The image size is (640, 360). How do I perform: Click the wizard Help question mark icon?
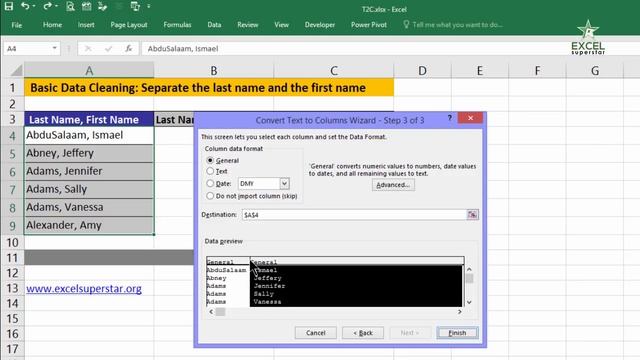(x=449, y=118)
